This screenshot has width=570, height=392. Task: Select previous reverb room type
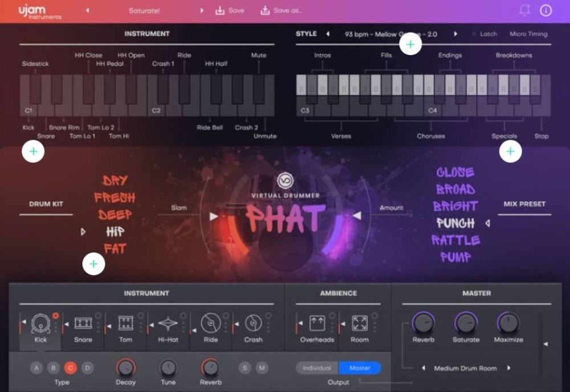pos(424,368)
